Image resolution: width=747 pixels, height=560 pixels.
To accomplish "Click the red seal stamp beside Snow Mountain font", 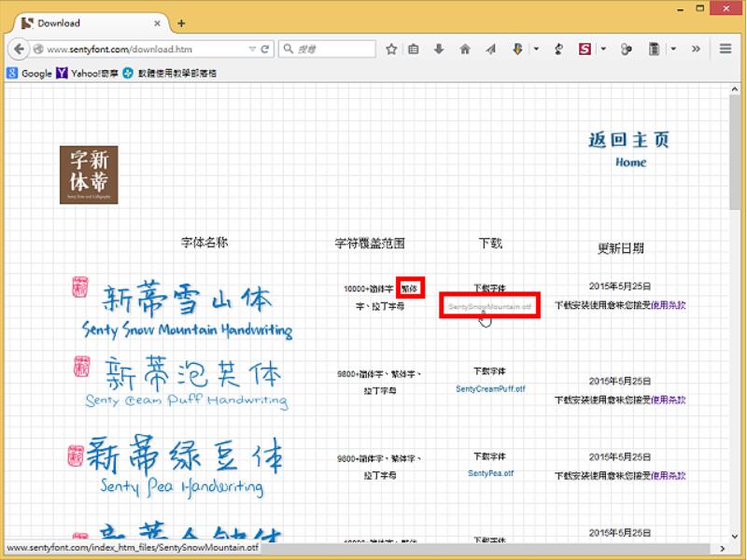I will point(80,287).
